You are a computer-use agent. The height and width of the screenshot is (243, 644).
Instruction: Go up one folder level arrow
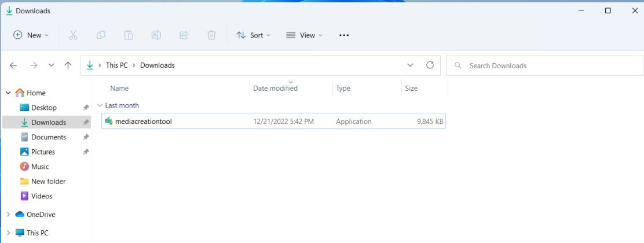point(68,65)
